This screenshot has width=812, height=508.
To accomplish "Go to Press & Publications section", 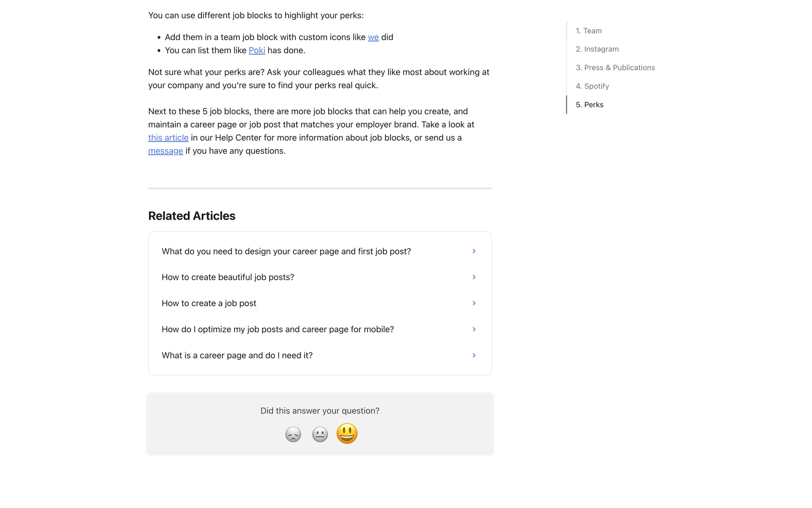I will pyautogui.click(x=615, y=68).
